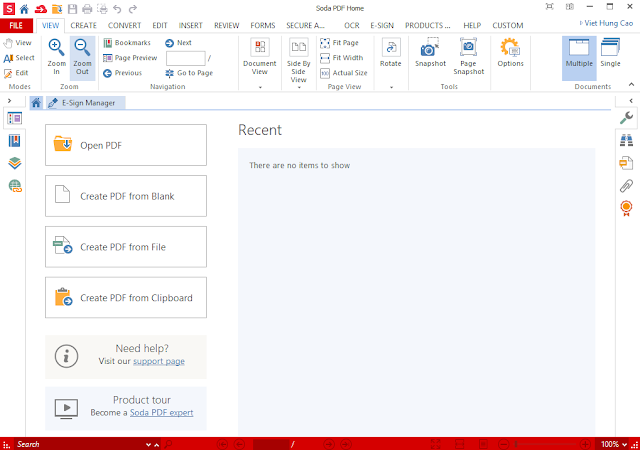
Task: Click Create PDF from File
Action: pyautogui.click(x=126, y=247)
